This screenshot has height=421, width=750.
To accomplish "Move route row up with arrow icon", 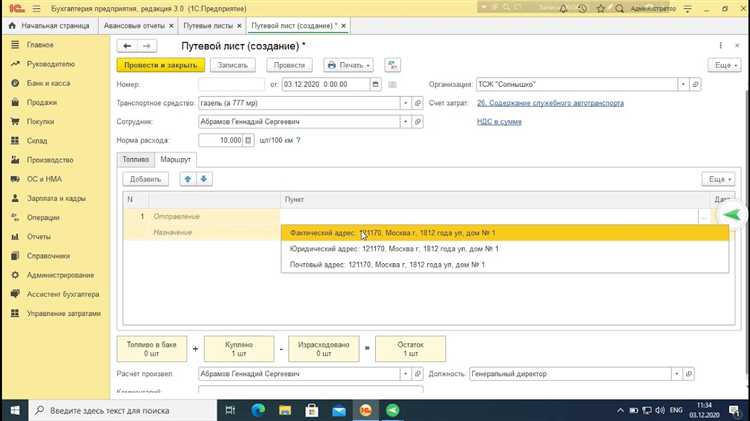I will click(x=188, y=179).
